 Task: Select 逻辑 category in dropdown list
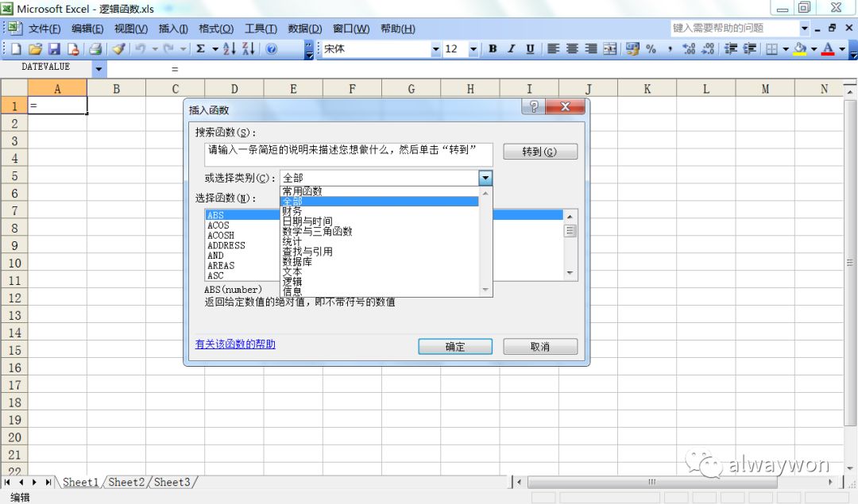(x=380, y=282)
